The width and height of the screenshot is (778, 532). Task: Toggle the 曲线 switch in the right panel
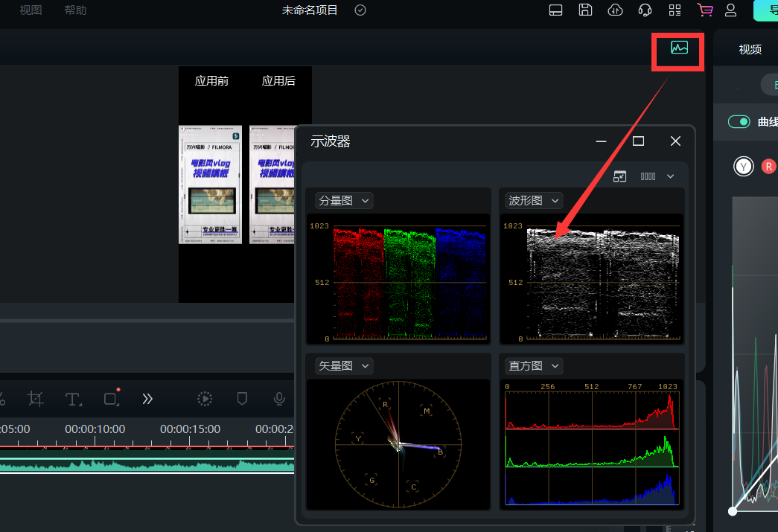[739, 120]
